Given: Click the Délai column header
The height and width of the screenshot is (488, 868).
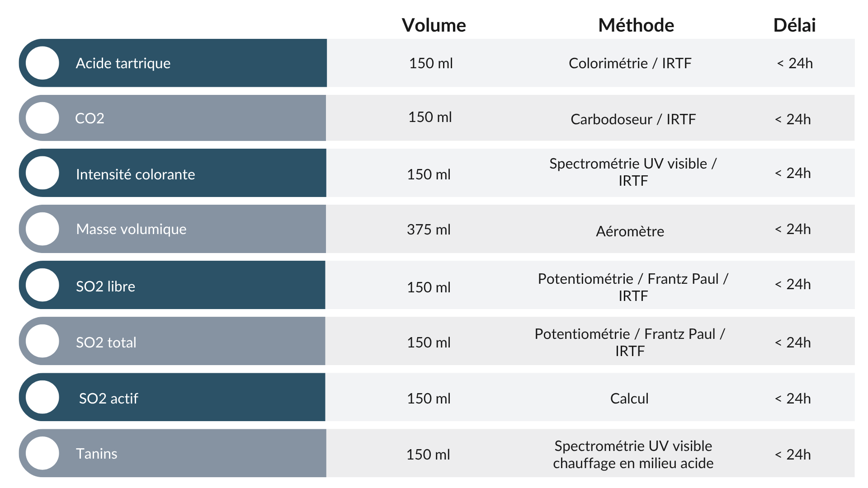Looking at the screenshot, I should [x=794, y=25].
